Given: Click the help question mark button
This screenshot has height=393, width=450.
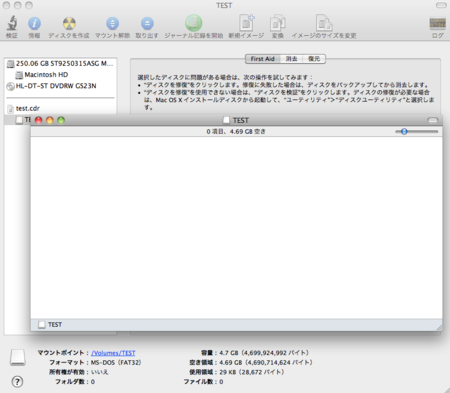Looking at the screenshot, I should click(x=17, y=382).
